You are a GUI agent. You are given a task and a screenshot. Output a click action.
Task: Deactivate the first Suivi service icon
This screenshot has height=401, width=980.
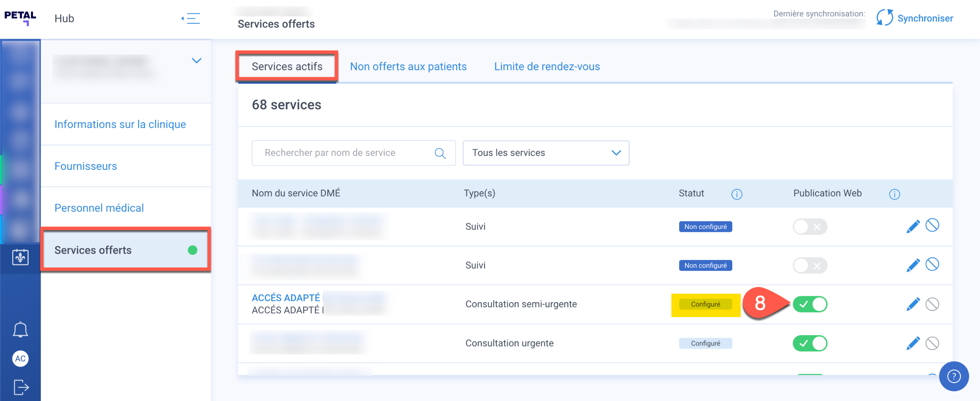coord(932,225)
